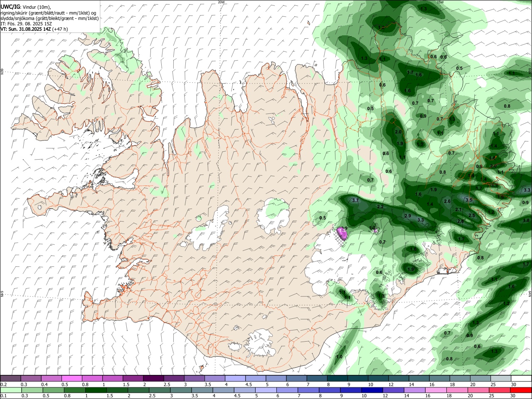Click the 2.1 precipitation value on the map
This screenshot has width=532, height=399.
click(458, 209)
